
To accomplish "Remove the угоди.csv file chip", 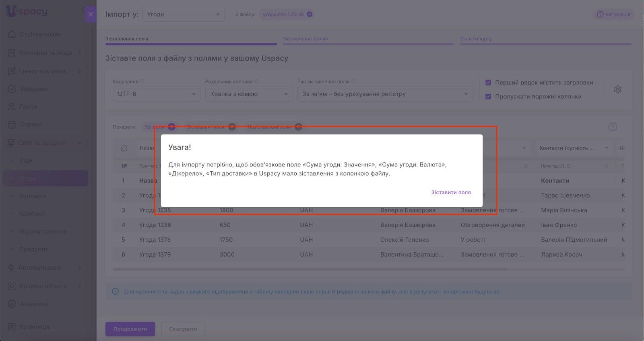I will point(310,14).
